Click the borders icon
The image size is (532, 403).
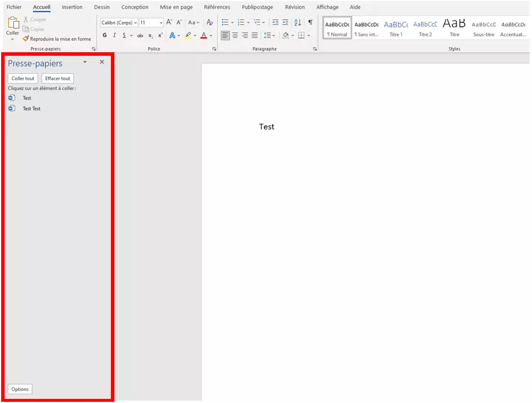pos(301,35)
